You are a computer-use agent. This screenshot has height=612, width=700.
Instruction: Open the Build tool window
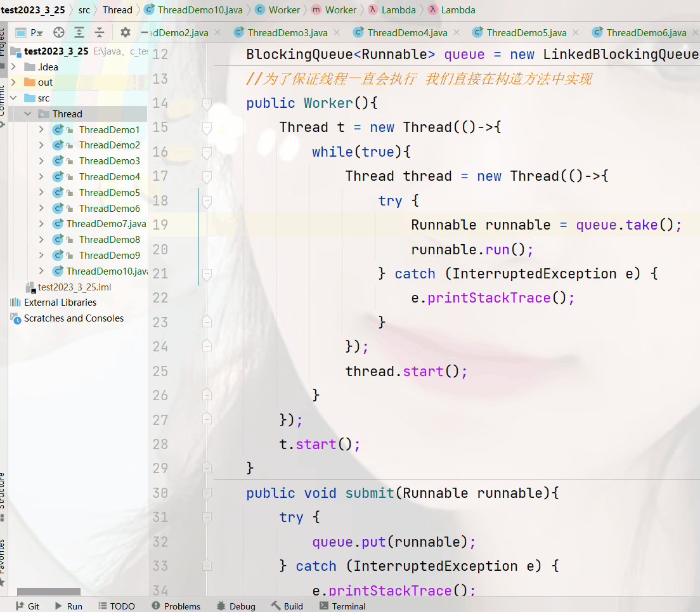pos(287,606)
